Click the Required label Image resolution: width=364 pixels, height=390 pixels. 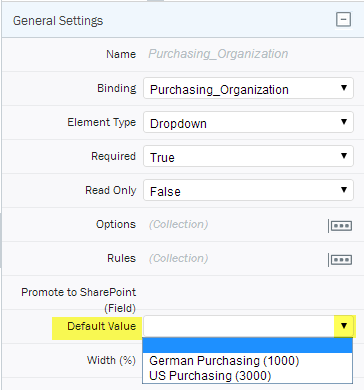coord(114,156)
